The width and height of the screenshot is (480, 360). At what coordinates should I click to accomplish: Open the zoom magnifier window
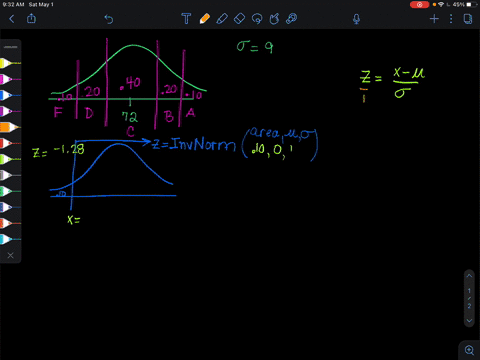[469, 350]
